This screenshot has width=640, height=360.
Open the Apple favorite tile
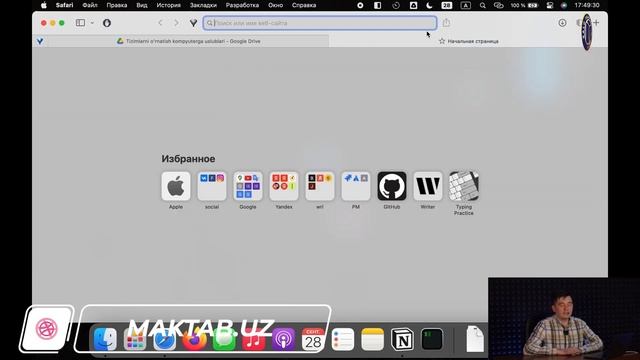[176, 186]
